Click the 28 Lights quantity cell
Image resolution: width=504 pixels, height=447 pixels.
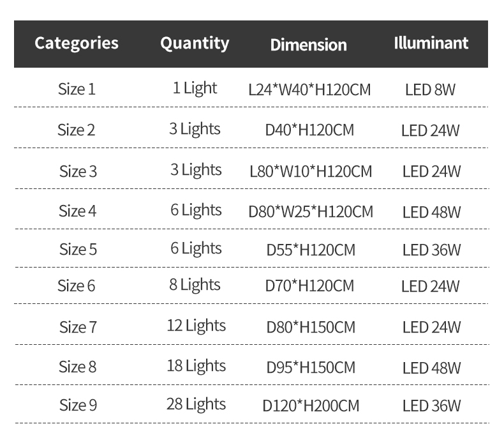coord(196,404)
